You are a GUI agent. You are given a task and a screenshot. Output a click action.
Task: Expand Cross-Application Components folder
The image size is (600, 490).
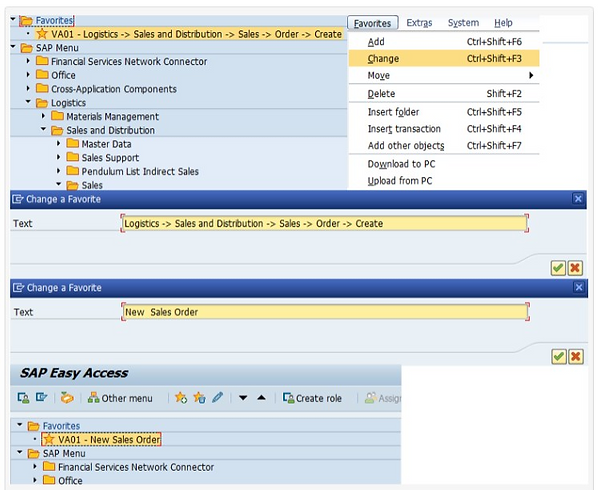click(x=28, y=88)
